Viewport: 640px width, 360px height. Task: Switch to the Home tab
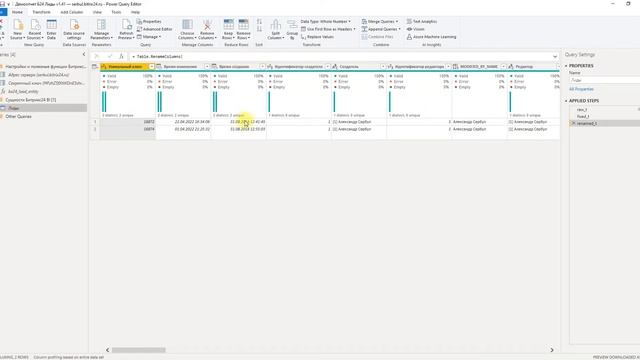[x=17, y=12]
